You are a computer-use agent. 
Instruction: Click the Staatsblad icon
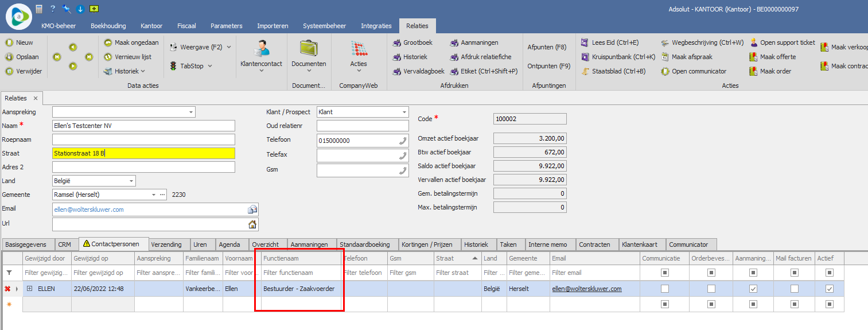(x=585, y=71)
